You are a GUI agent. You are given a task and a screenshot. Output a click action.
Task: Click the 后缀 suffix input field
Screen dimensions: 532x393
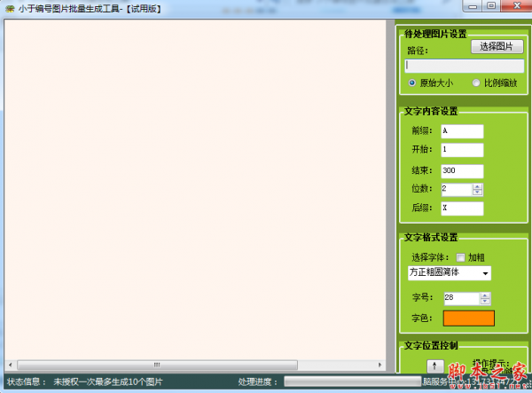pos(462,208)
